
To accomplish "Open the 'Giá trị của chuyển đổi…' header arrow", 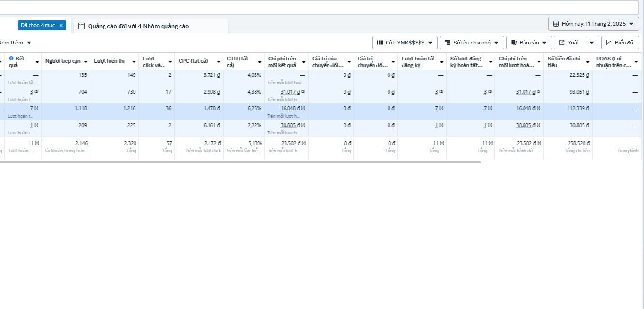I will 349,62.
